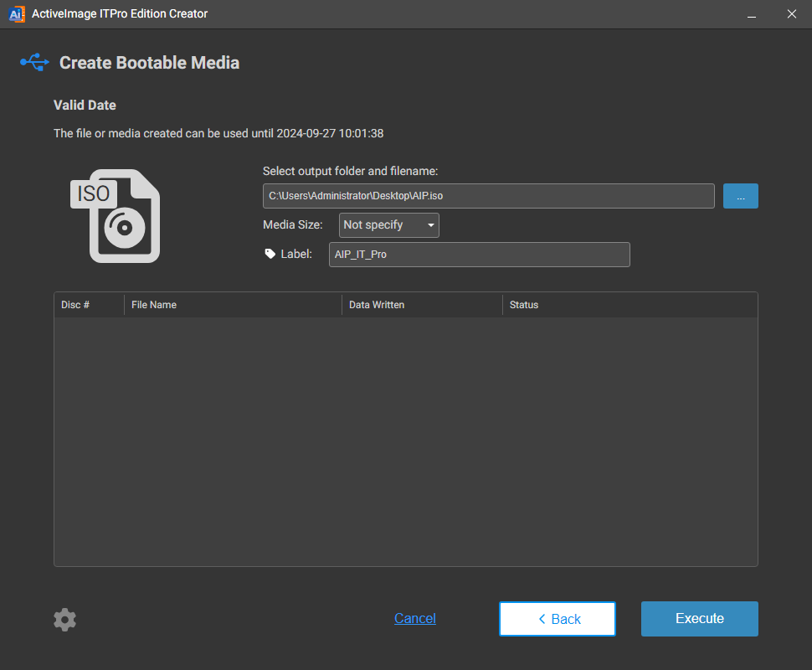This screenshot has width=812, height=670.
Task: Select the Data Written column header
Action: tap(377, 305)
